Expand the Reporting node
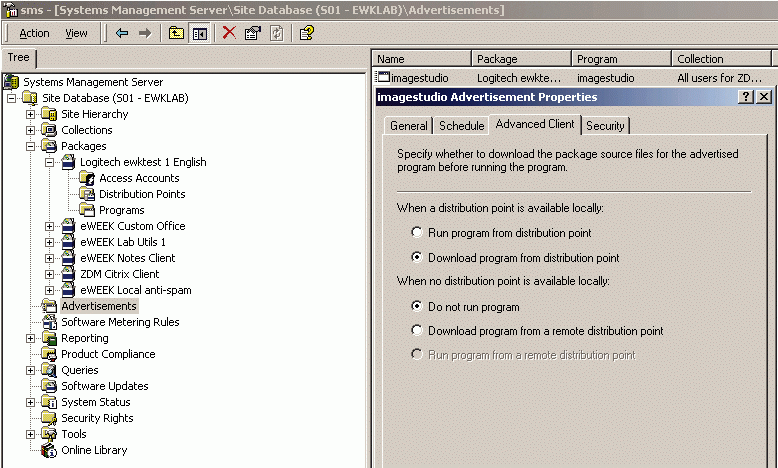 (30, 338)
